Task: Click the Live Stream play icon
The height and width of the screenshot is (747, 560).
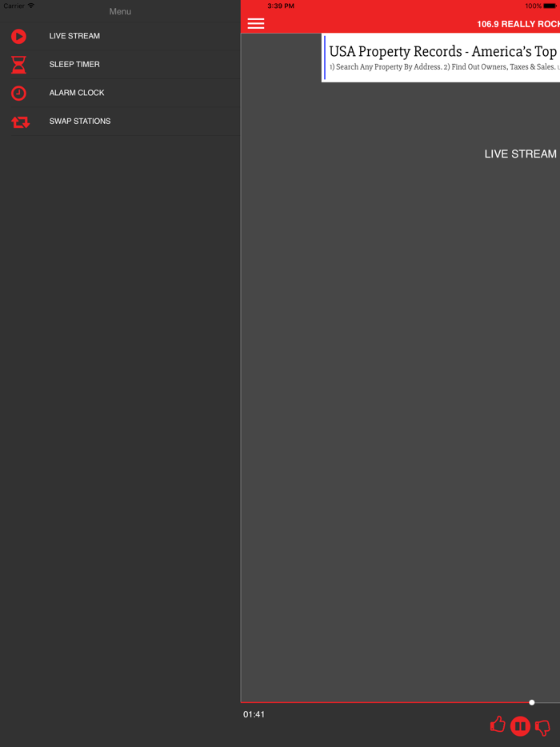Action: [18, 36]
